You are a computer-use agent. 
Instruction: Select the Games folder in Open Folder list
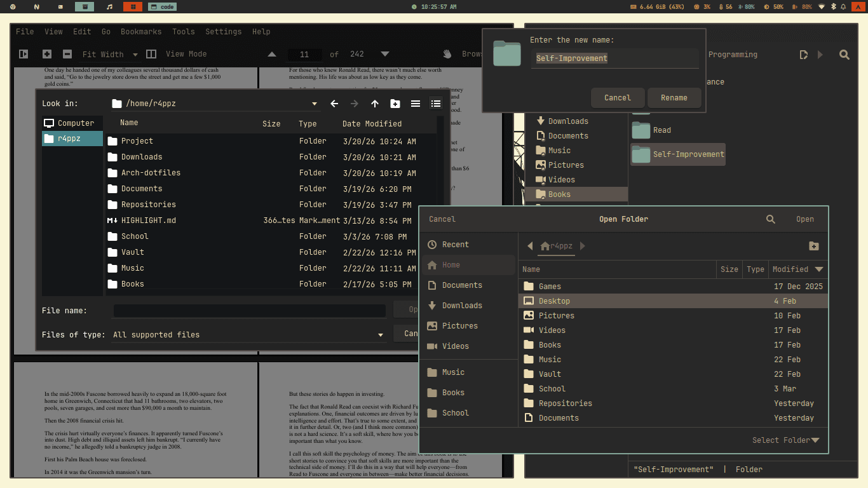click(674, 287)
